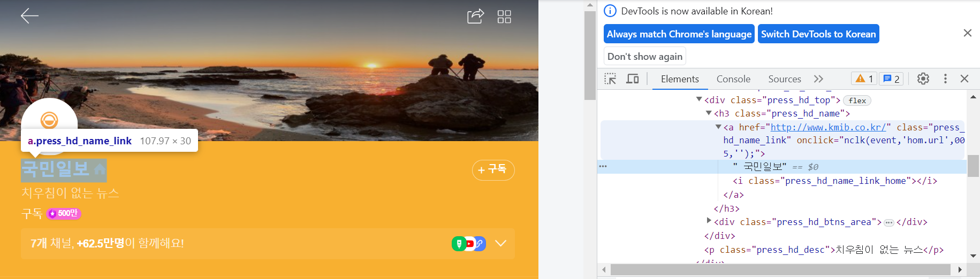Select the press_hd_name_link_home i element
The height and width of the screenshot is (279, 980).
pos(835,181)
